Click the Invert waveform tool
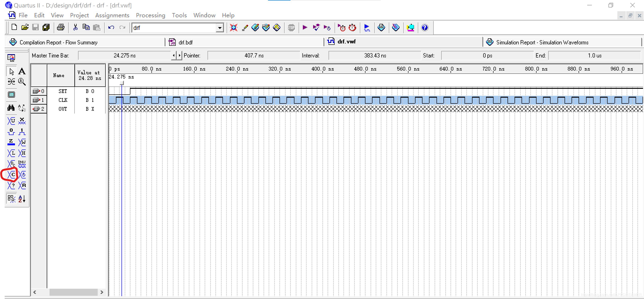The image size is (644, 299). pyautogui.click(x=22, y=164)
